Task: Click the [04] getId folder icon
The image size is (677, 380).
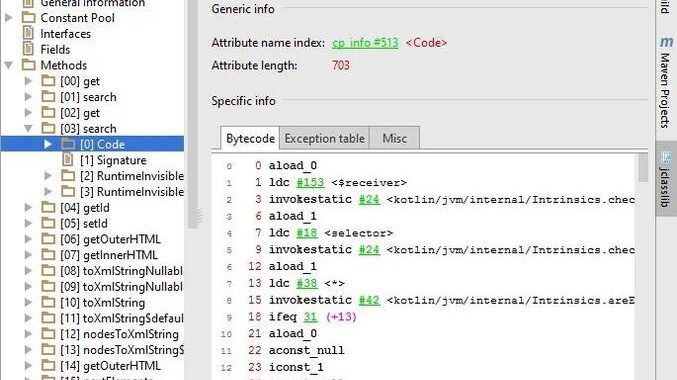Action: click(x=48, y=207)
